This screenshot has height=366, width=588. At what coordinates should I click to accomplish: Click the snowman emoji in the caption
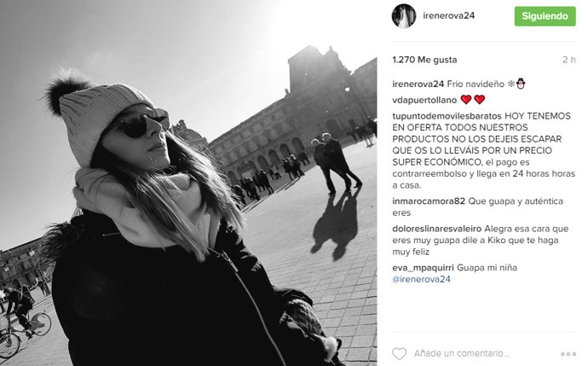521,84
